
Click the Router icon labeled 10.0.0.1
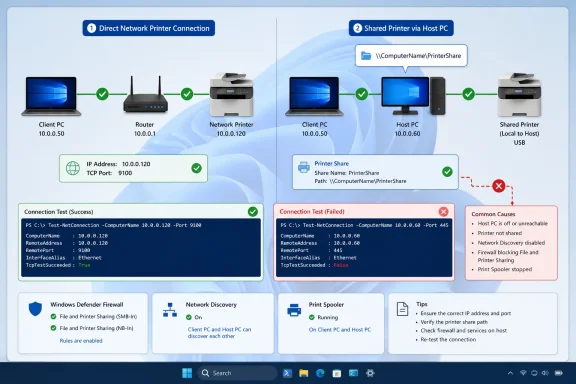pyautogui.click(x=145, y=94)
